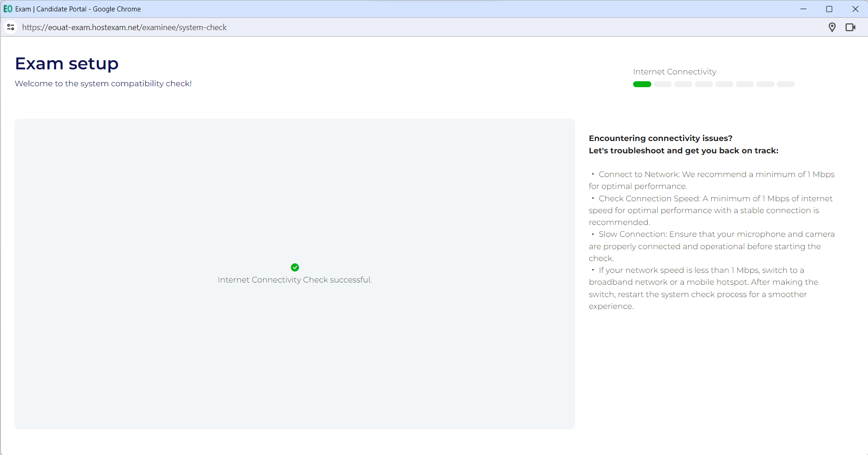Maximize the Chrome window

coord(829,9)
